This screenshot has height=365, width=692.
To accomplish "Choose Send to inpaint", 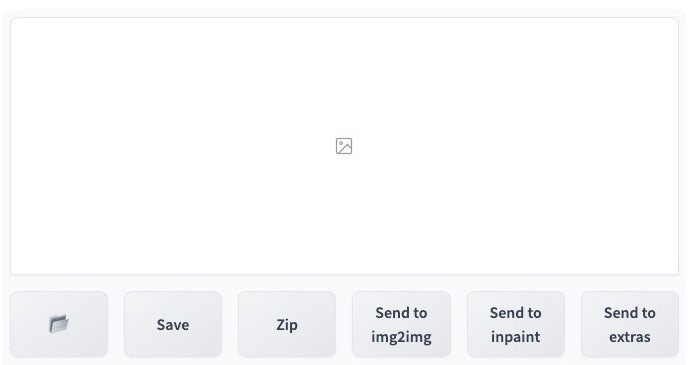I will [516, 324].
